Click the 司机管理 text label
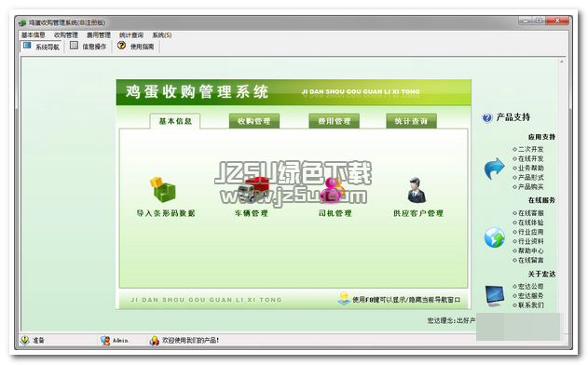 (335, 213)
